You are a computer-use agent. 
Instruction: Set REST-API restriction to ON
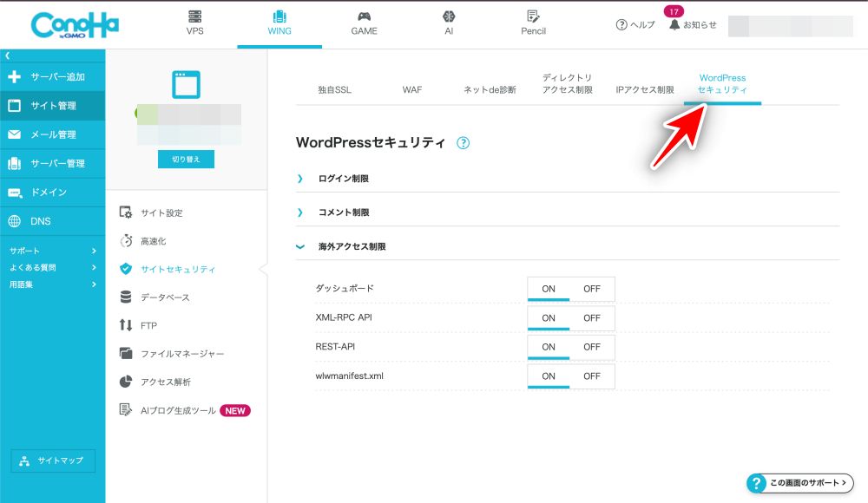click(x=549, y=347)
